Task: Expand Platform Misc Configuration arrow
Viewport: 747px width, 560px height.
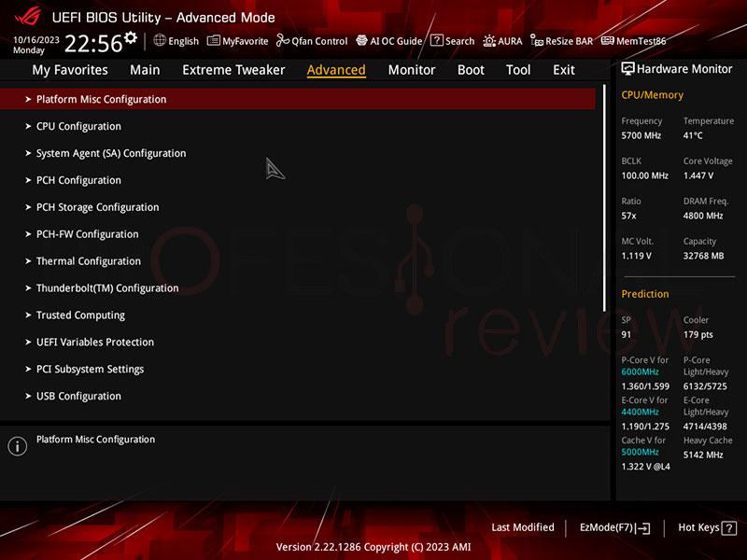Action: tap(28, 99)
